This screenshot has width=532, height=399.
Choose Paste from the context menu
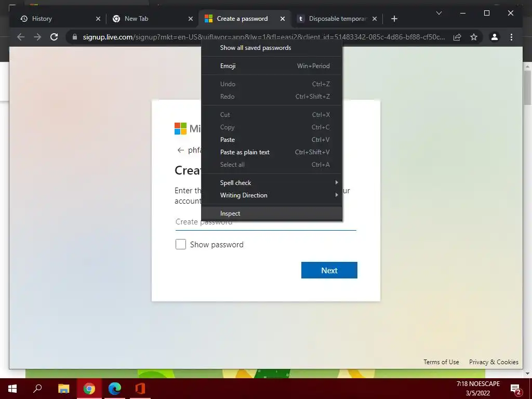[271, 140]
